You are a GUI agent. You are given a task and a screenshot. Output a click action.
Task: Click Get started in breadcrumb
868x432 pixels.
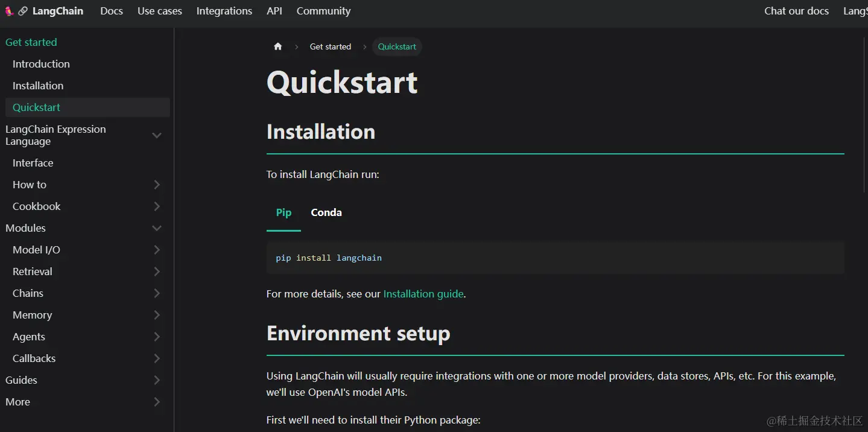click(x=331, y=46)
